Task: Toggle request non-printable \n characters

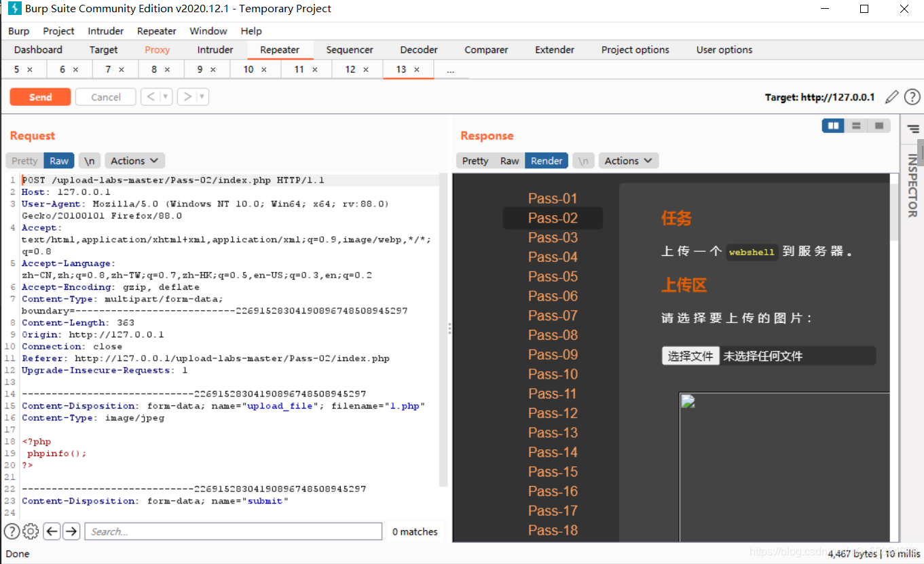Action: 90,161
